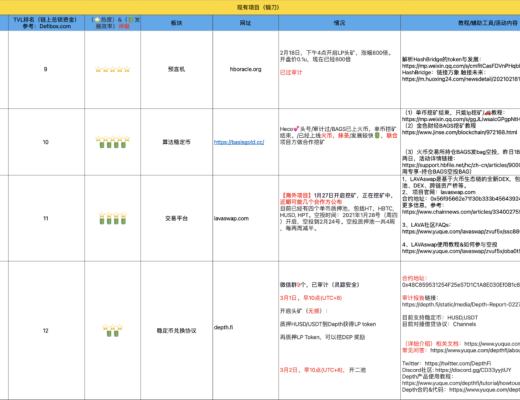The height and width of the screenshot is (400, 520).
Task: Select the TVL rank cell '11'
Action: click(x=46, y=218)
